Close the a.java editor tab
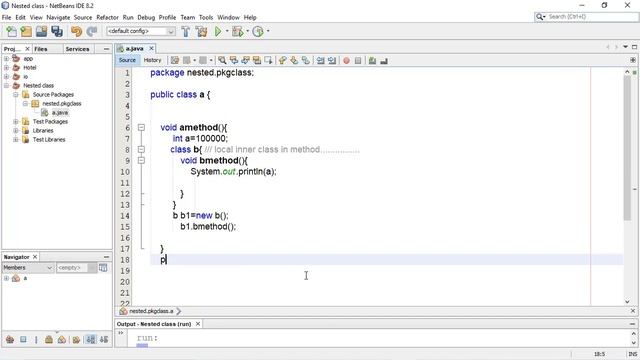This screenshot has width=640, height=360. coord(151,49)
